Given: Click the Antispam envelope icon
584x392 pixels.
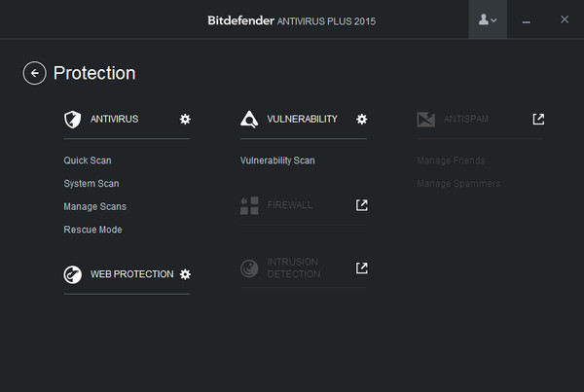Looking at the screenshot, I should (425, 120).
